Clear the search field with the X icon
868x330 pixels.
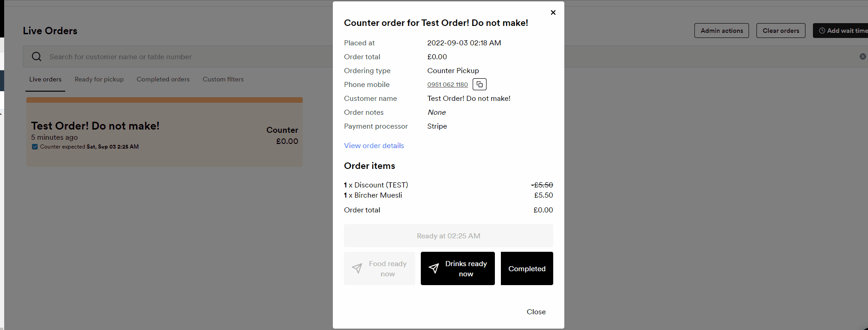pyautogui.click(x=862, y=56)
